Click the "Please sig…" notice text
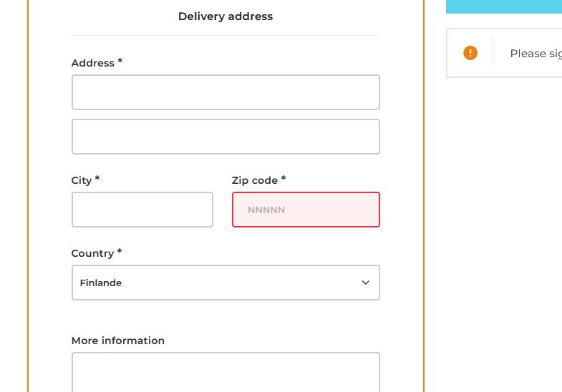The height and width of the screenshot is (392, 562). 535,54
